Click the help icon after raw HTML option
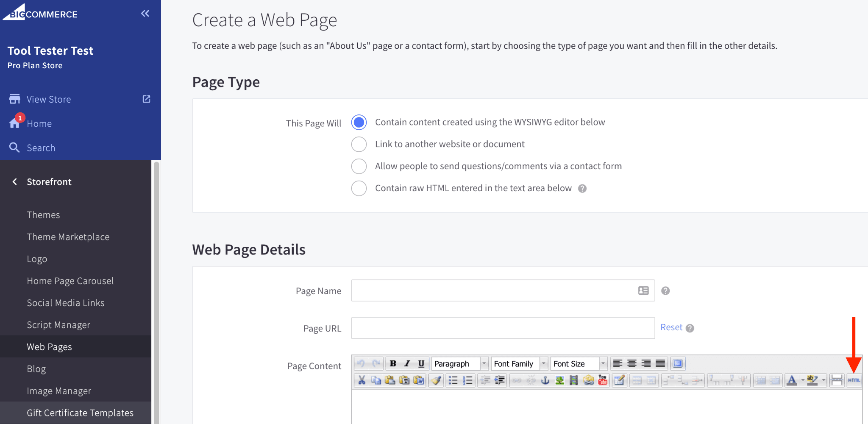Viewport: 868px width, 424px height. 582,189
